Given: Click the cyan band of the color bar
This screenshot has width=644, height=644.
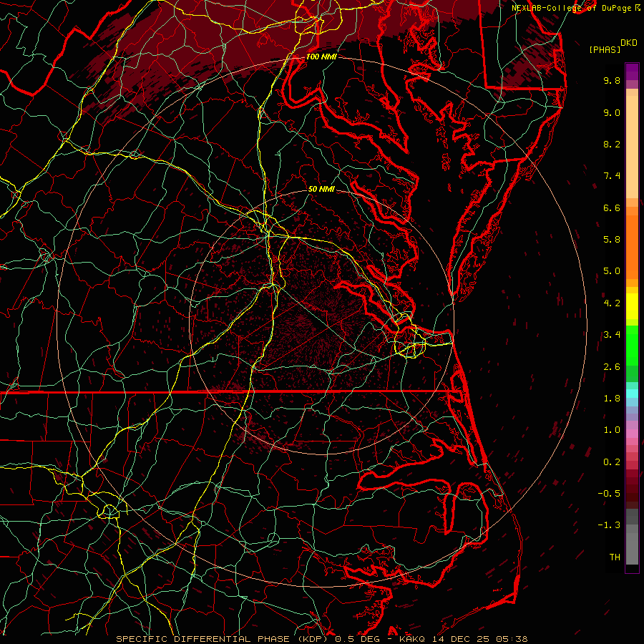Looking at the screenshot, I should [x=632, y=394].
